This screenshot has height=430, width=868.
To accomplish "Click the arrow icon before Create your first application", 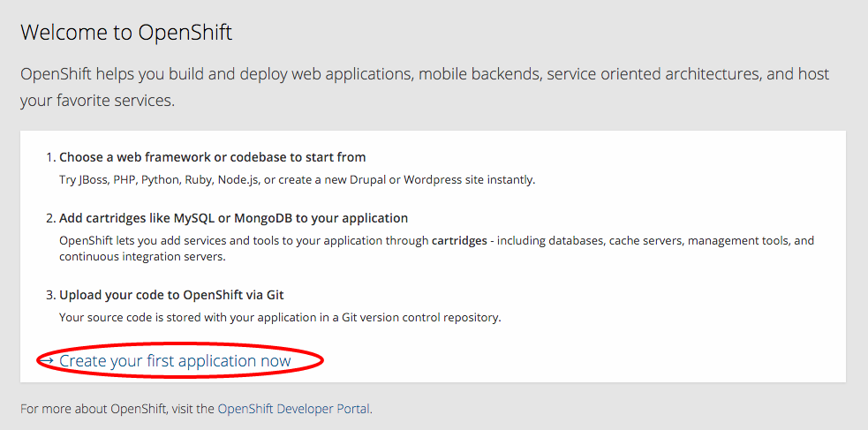I will tap(48, 361).
